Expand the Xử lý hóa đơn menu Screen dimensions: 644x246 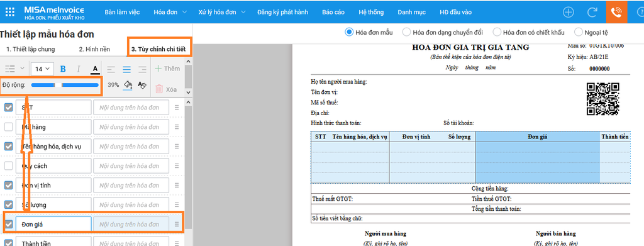222,12
